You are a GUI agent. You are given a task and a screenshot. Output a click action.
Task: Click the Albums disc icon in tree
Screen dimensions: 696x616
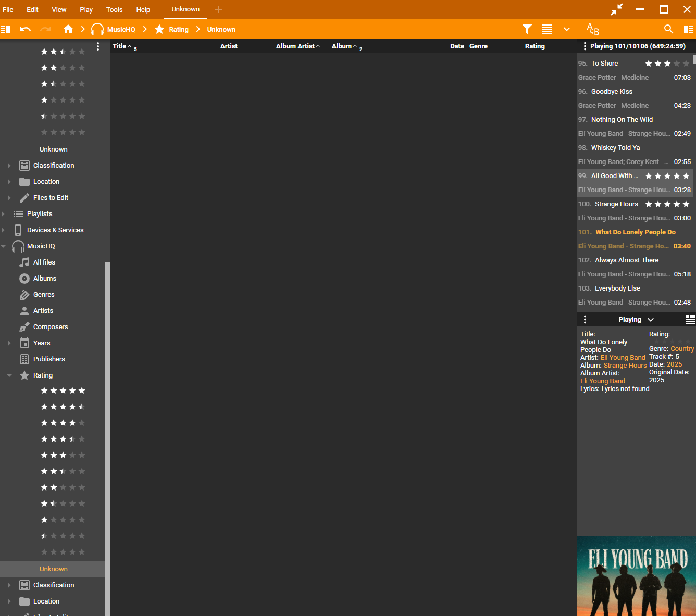tap(24, 279)
